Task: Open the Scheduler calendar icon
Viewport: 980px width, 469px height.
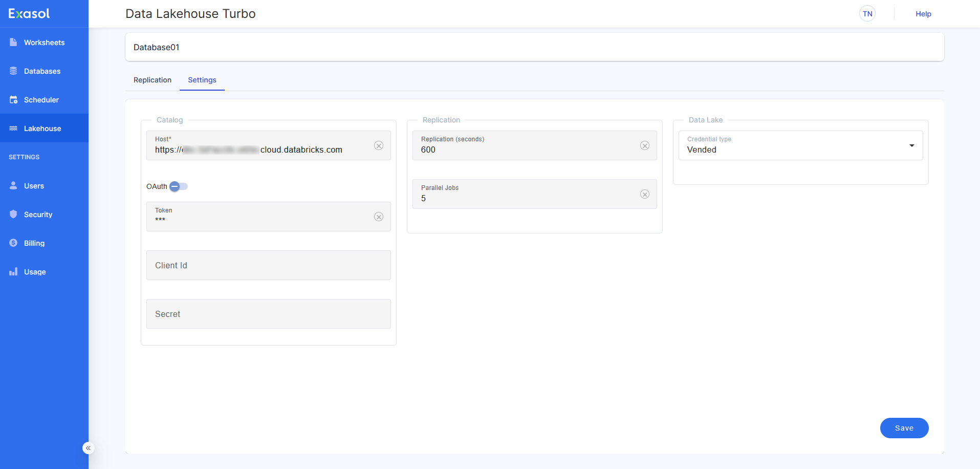Action: coord(13,100)
